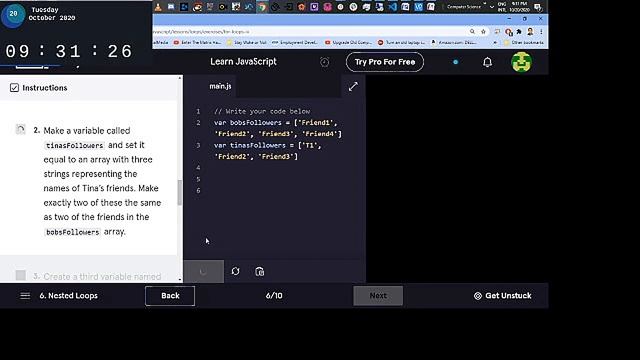
Task: Click the blue status dot in header
Action: pos(456,62)
